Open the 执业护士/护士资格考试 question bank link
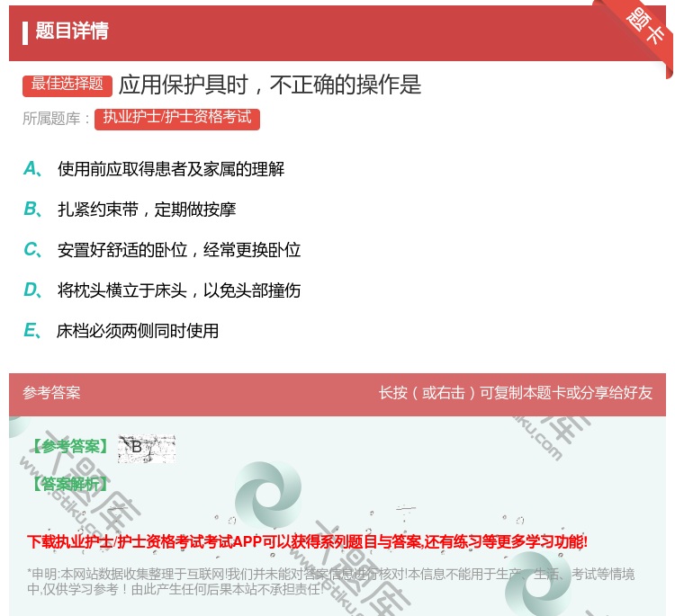Image resolution: width=675 pixels, height=616 pixels. 177,118
